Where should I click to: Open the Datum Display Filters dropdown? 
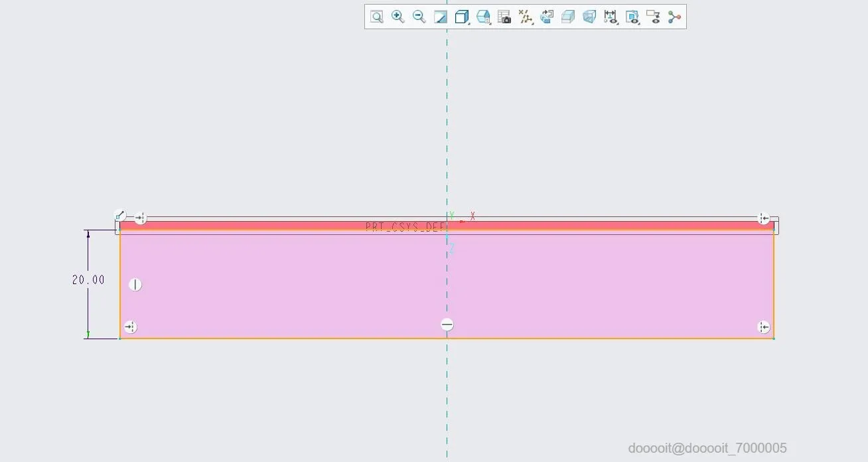(526, 17)
